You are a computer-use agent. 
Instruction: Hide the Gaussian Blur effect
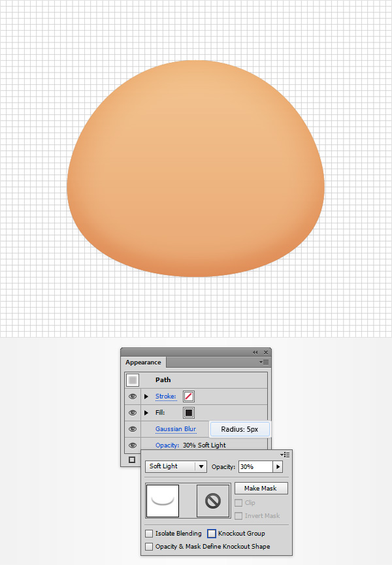click(x=133, y=429)
